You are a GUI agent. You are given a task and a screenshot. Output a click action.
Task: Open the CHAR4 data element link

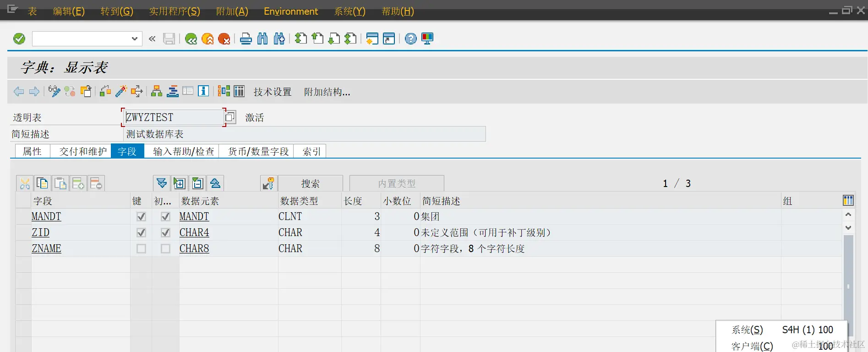pyautogui.click(x=194, y=232)
